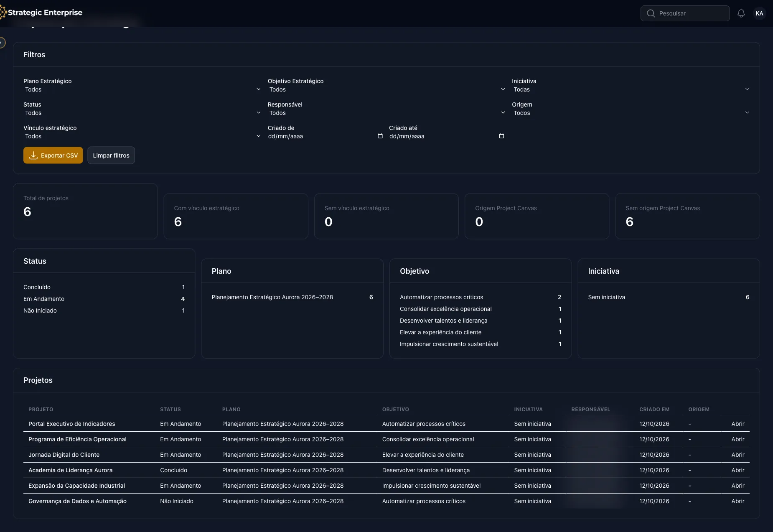Click the Jornada Digital do Cliente project name

(x=64, y=455)
